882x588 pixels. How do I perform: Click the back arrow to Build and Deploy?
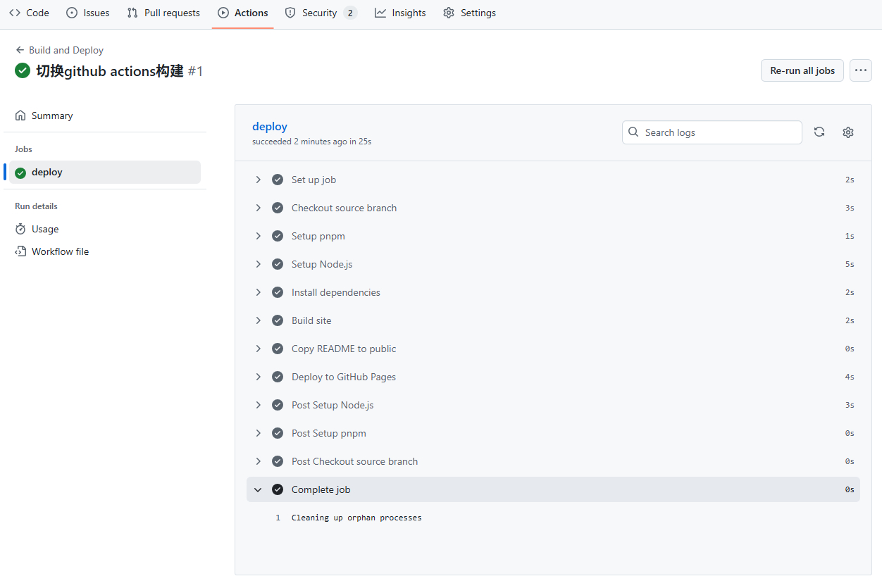pyautogui.click(x=20, y=50)
